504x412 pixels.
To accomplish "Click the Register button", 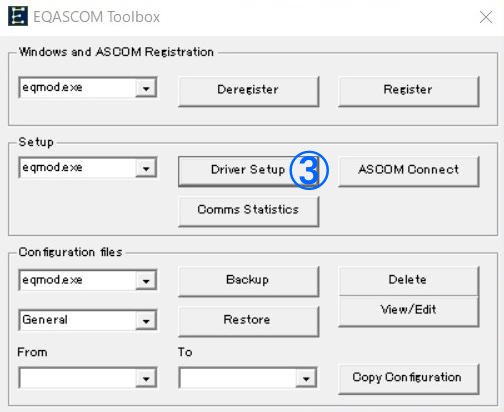I will point(408,91).
